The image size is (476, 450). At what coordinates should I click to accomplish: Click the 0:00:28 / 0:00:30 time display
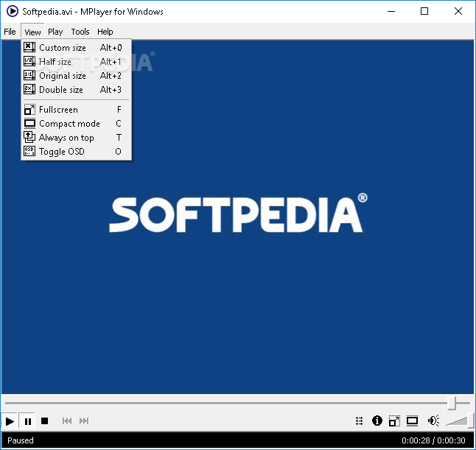pyautogui.click(x=433, y=440)
